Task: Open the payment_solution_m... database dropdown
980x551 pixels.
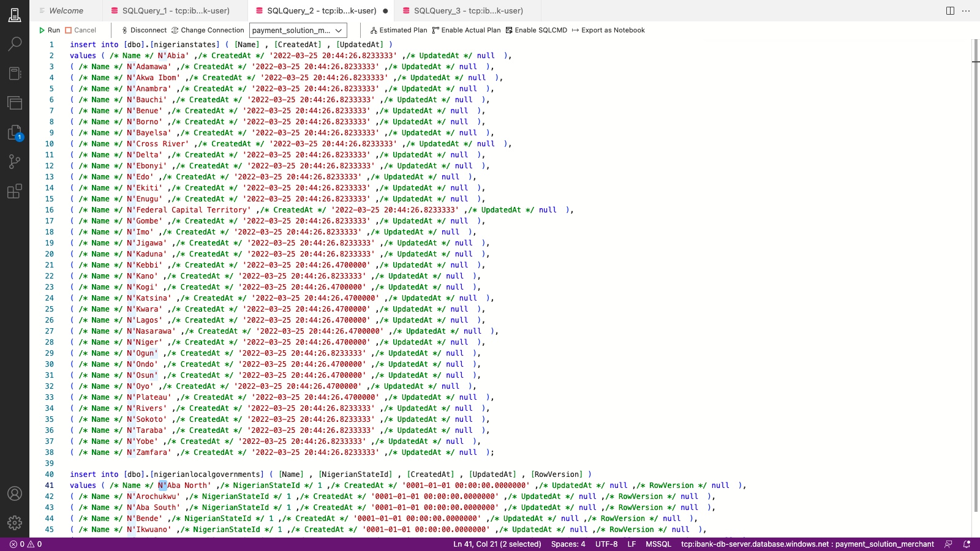Action: click(x=298, y=30)
